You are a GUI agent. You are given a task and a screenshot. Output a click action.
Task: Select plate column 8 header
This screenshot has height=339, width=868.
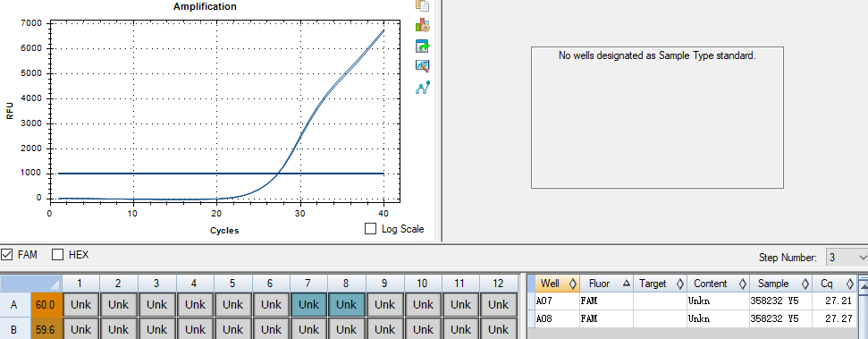347,284
